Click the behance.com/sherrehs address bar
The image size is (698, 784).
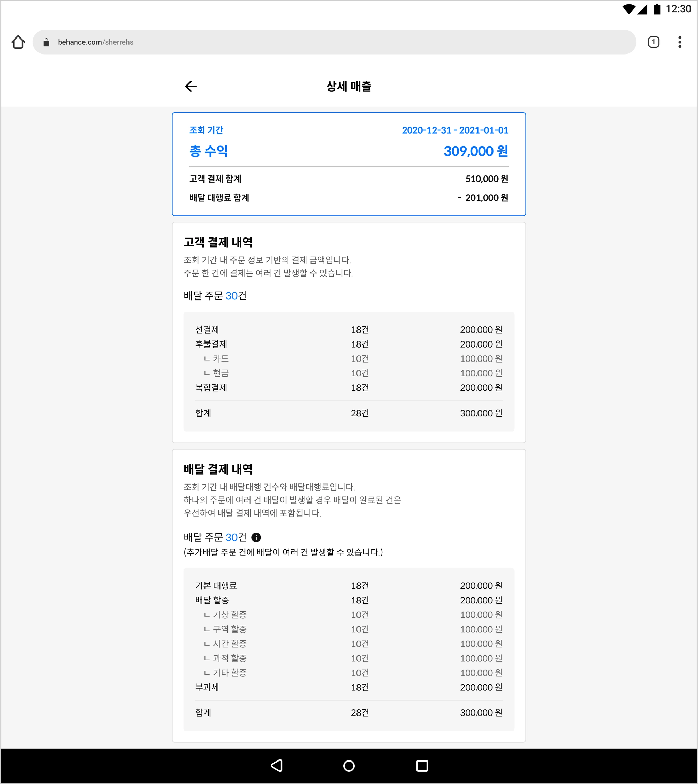(334, 42)
